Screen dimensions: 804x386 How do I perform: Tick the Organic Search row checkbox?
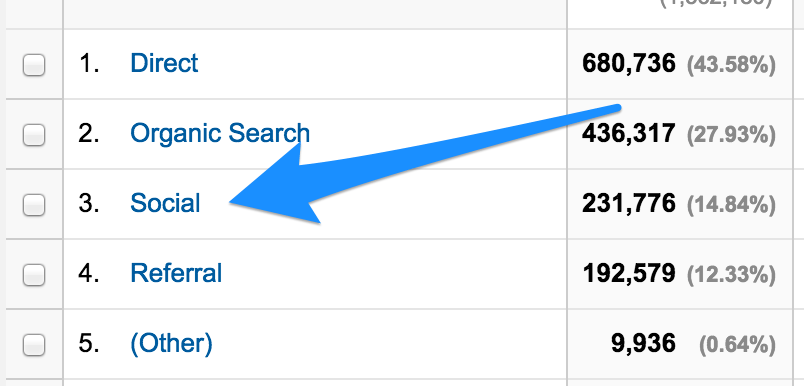[34, 135]
